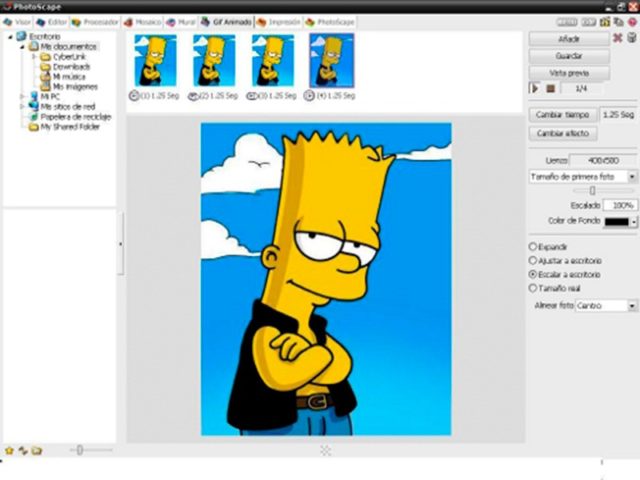Click the red X delete frame icon
Screen dimensions: 640x480
click(x=618, y=38)
